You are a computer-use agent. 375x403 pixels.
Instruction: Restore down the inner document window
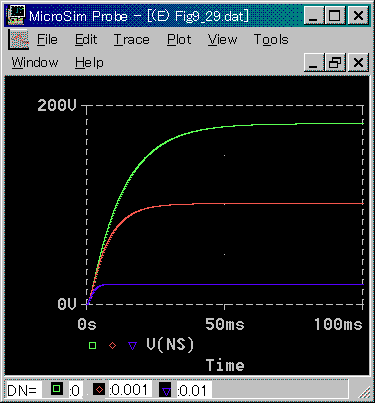tap(335, 62)
